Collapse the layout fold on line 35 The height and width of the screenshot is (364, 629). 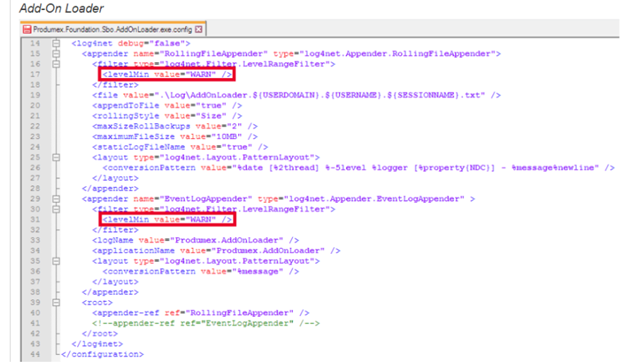[x=56, y=261]
